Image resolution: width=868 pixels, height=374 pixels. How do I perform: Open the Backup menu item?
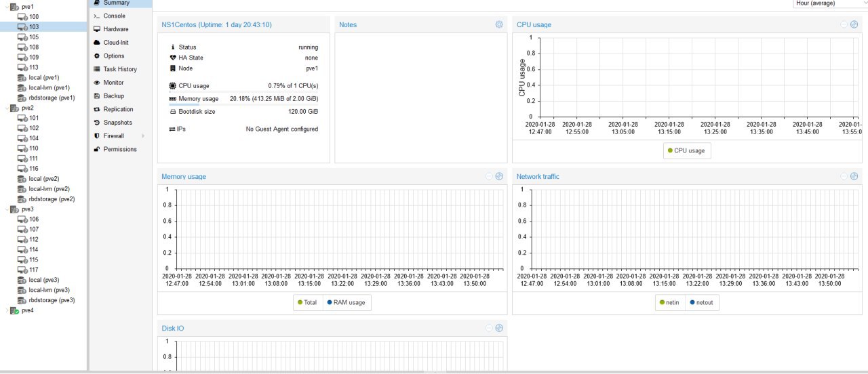(121, 96)
